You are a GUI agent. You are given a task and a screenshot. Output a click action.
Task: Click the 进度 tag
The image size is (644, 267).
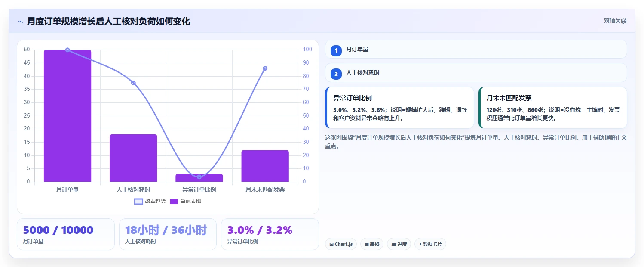click(x=399, y=244)
